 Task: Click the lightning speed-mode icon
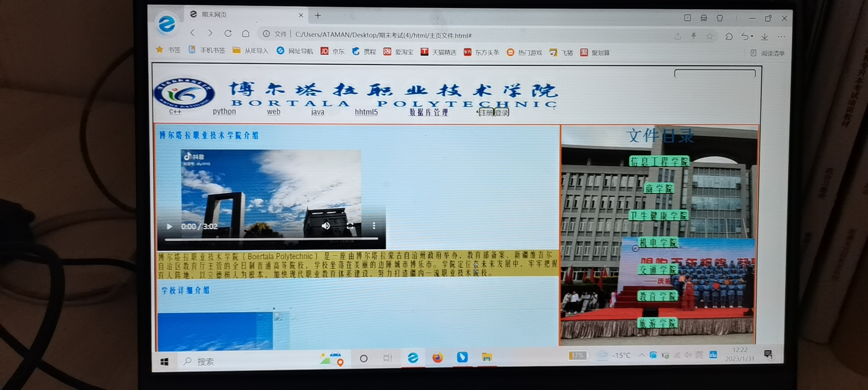pos(693,36)
